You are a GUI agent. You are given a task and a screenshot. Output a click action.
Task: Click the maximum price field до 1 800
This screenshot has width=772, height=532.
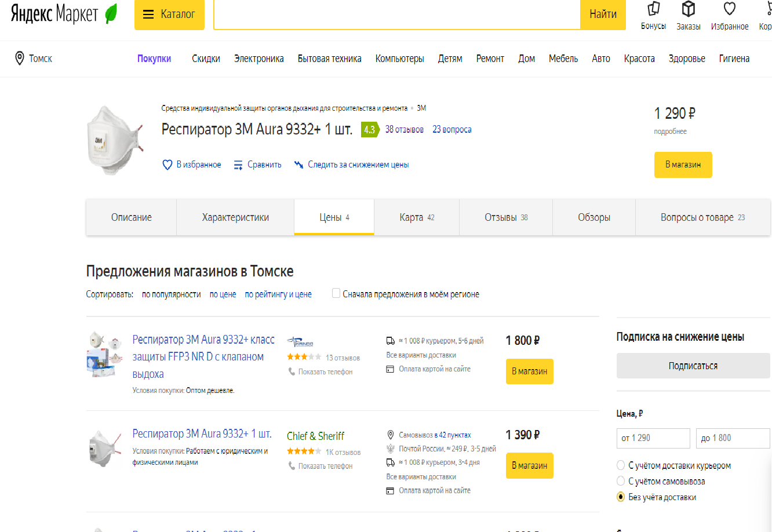tap(733, 438)
